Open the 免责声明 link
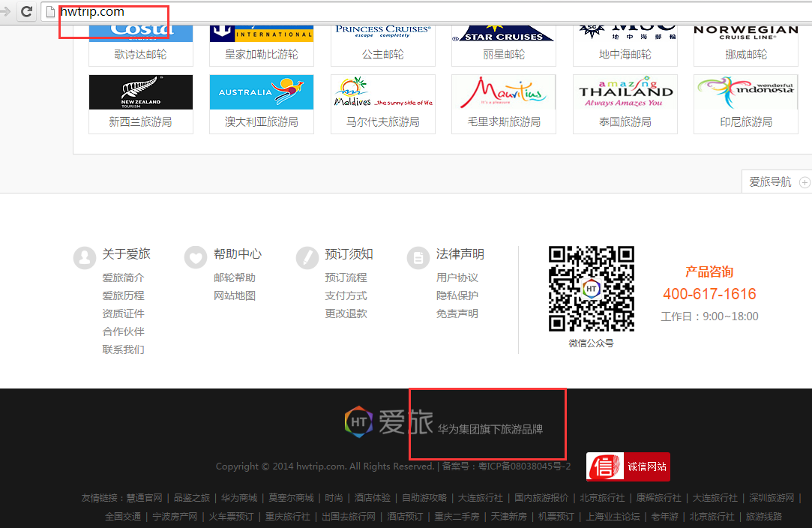Screen dimensions: 812x528 457,313
